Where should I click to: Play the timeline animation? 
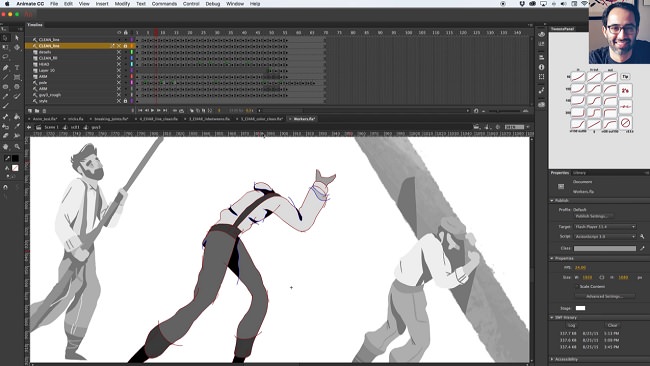(153, 111)
